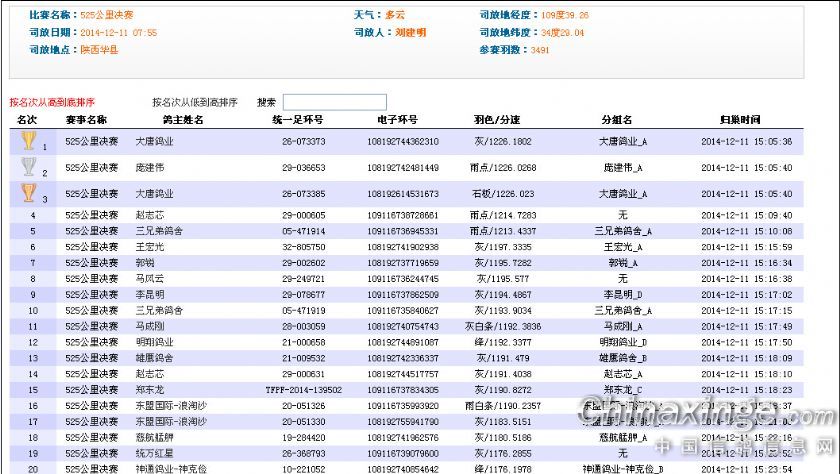Click the 分组名 column header
The height and width of the screenshot is (474, 840).
(620, 120)
